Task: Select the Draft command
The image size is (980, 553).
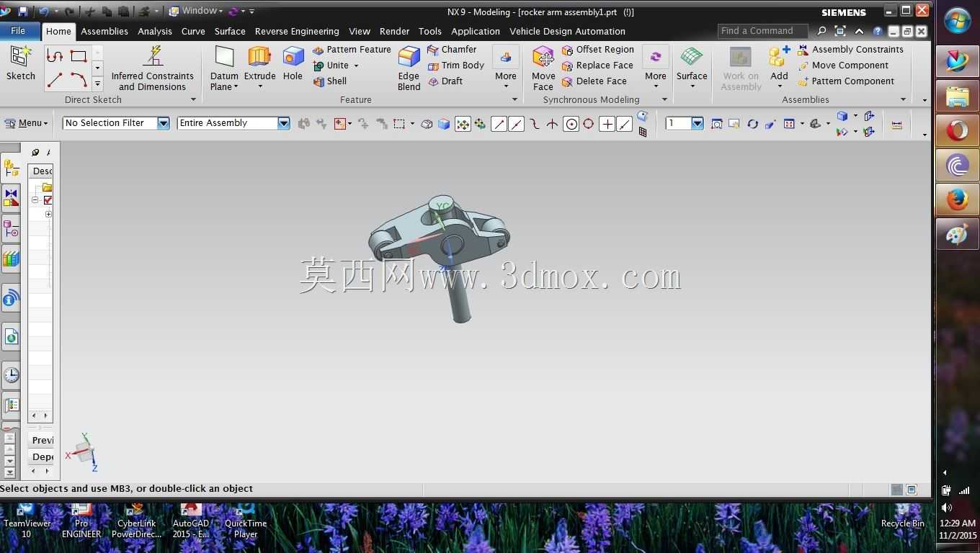Action: point(445,81)
